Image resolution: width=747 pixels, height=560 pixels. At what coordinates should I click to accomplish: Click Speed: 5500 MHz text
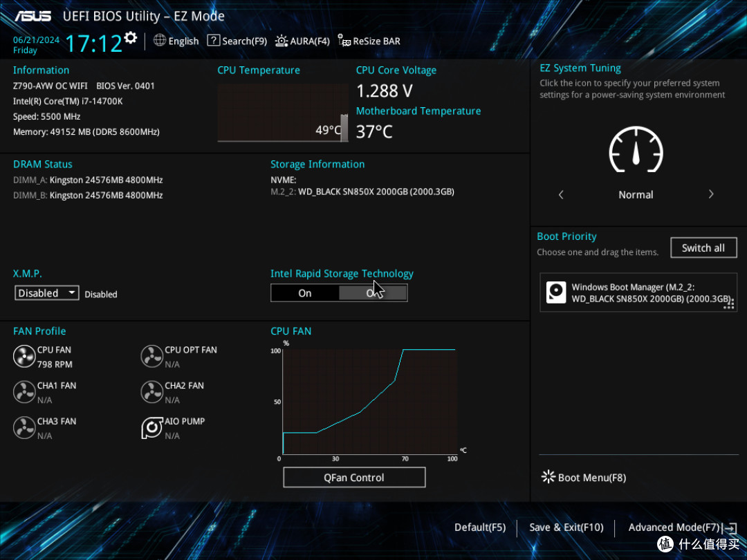(x=47, y=117)
